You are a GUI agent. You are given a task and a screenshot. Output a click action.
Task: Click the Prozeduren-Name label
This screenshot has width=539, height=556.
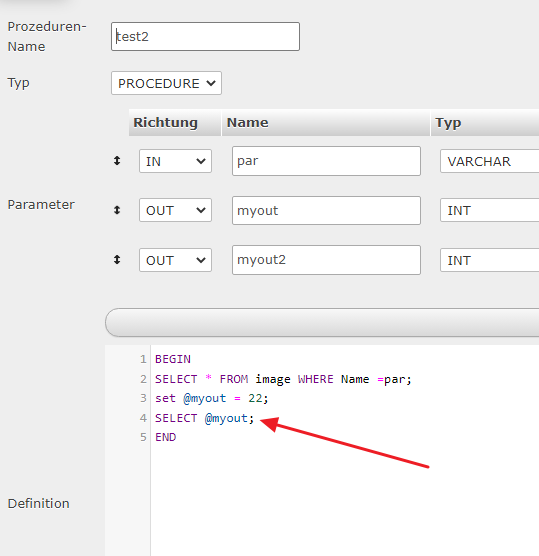47,37
